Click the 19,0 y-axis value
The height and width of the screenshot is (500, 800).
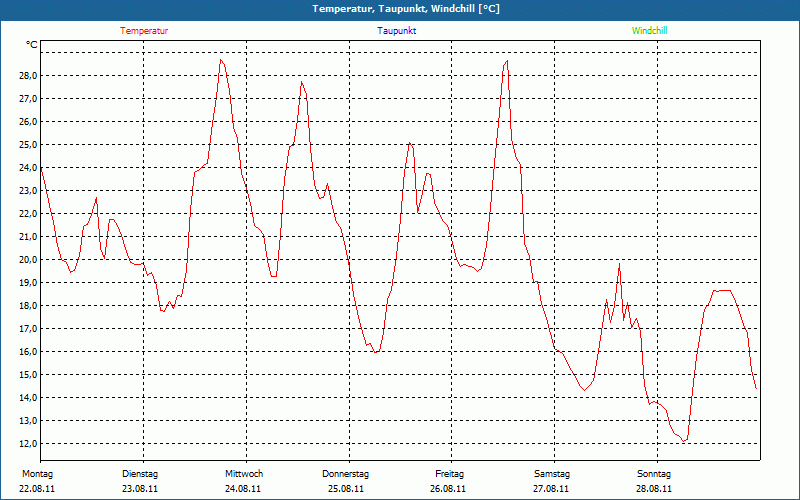point(29,282)
